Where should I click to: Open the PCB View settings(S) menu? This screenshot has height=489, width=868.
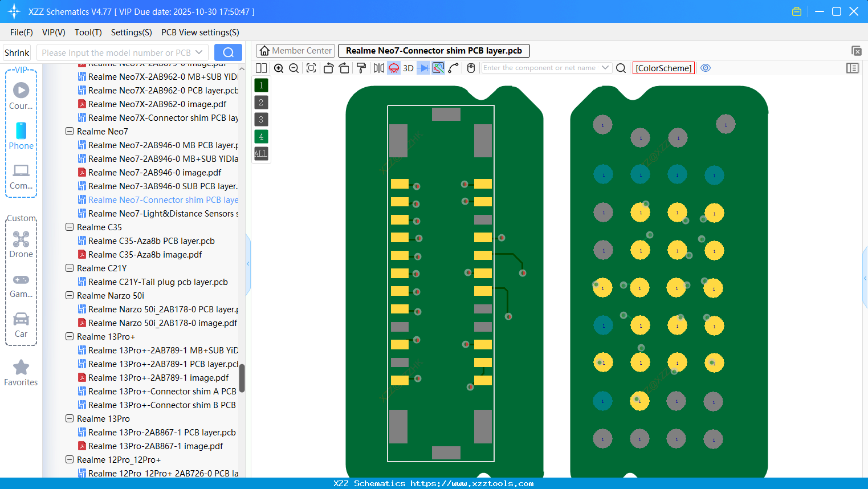200,32
